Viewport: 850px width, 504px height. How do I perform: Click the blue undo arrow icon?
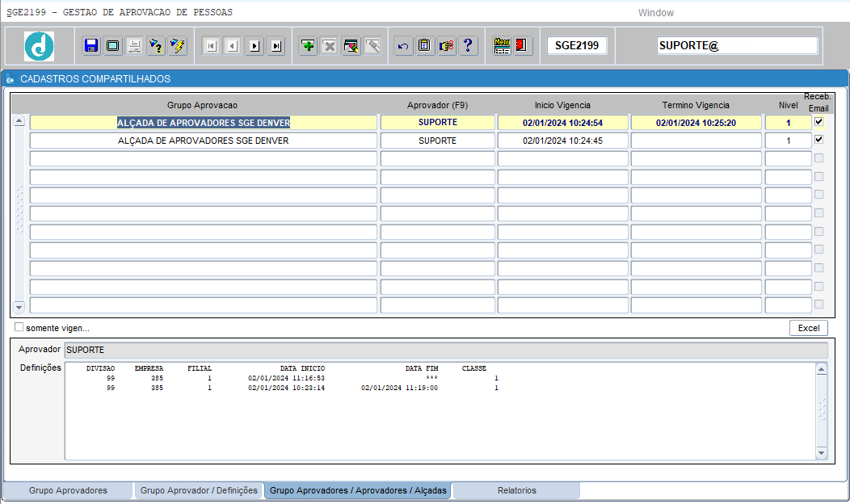tap(402, 45)
